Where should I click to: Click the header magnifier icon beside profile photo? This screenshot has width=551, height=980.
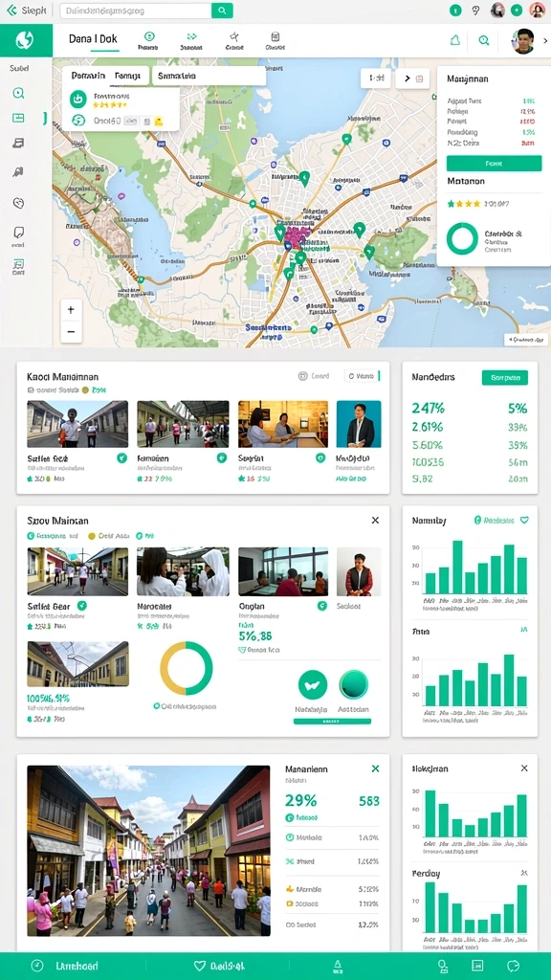coord(483,40)
